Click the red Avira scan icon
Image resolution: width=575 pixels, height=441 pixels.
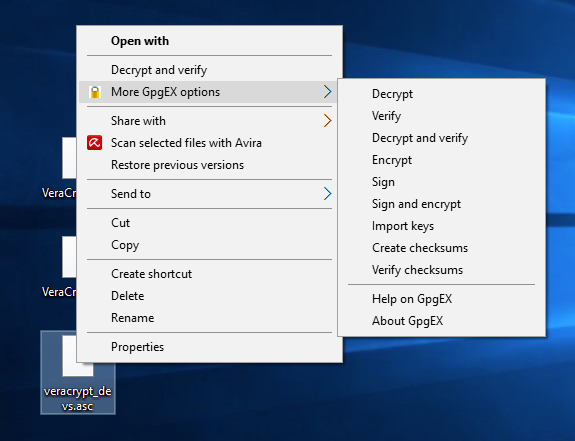tap(95, 143)
